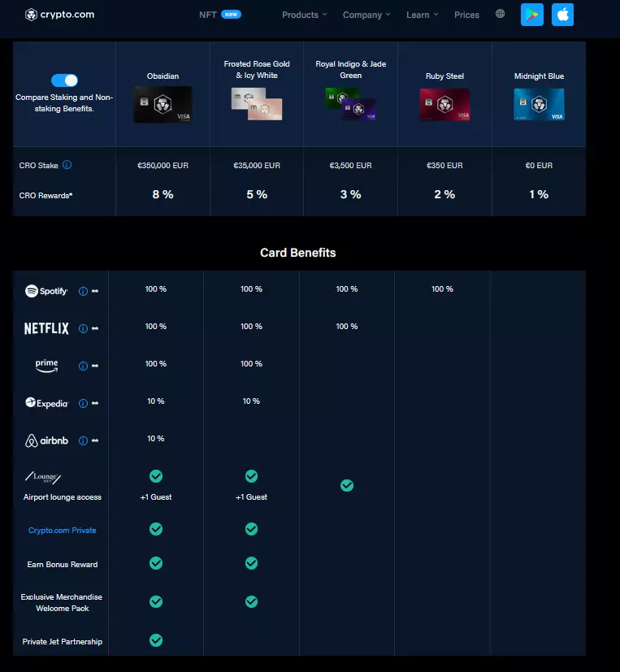
Task: Open the Prices page
Action: 466,15
